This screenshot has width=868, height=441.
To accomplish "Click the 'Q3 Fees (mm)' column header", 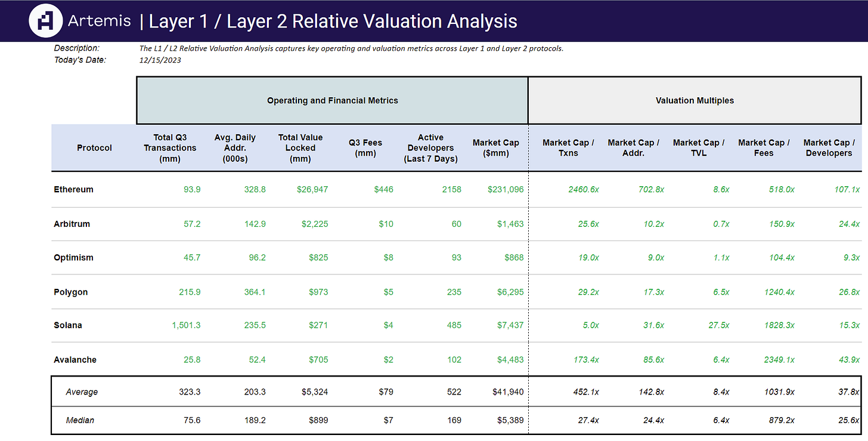I will tap(365, 147).
